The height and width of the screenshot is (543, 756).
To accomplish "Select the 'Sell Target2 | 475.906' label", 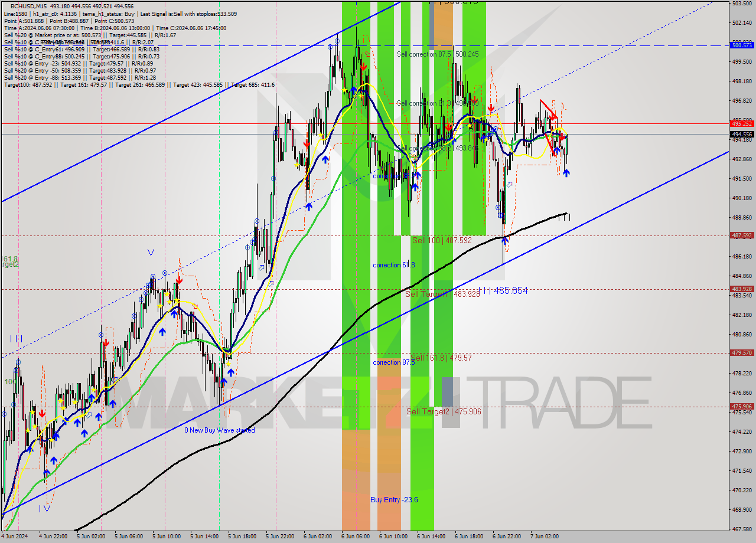I will point(444,411).
